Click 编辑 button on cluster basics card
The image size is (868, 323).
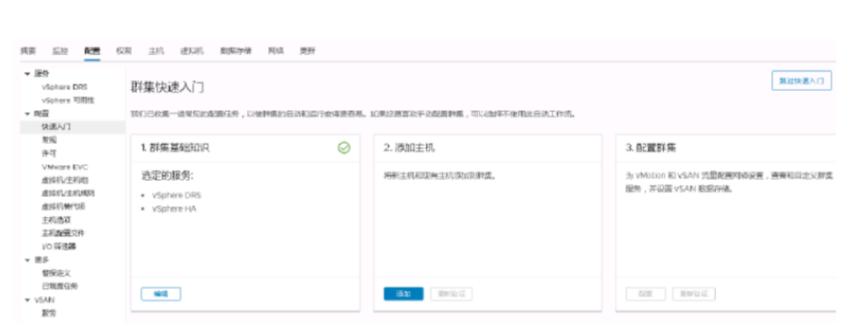(160, 294)
